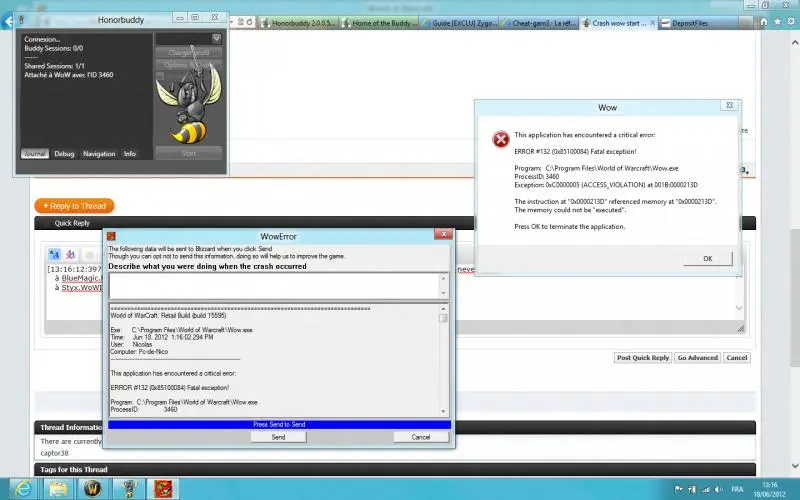This screenshot has height=500, width=800.
Task: Click the Action Center flag in system tray
Action: click(x=679, y=489)
